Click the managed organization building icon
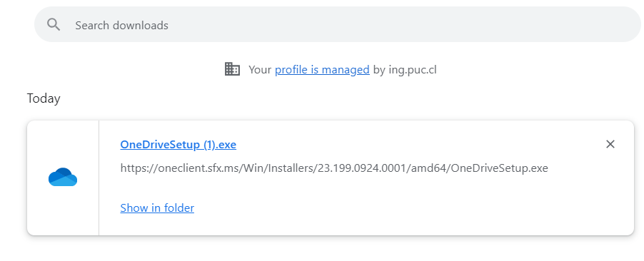Screen dimensions: 644x261 point(232,69)
